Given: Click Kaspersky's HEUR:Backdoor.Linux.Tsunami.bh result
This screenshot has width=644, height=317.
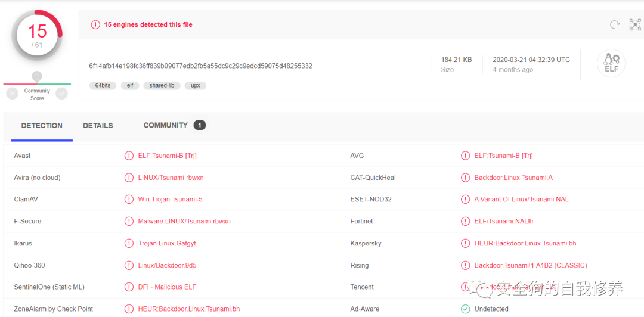Looking at the screenshot, I should click(525, 244).
